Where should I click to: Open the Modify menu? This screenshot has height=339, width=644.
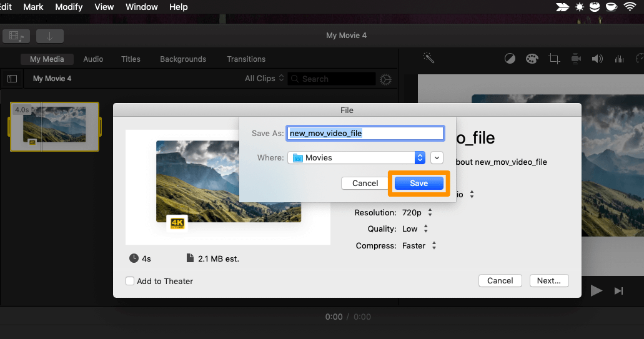point(69,7)
